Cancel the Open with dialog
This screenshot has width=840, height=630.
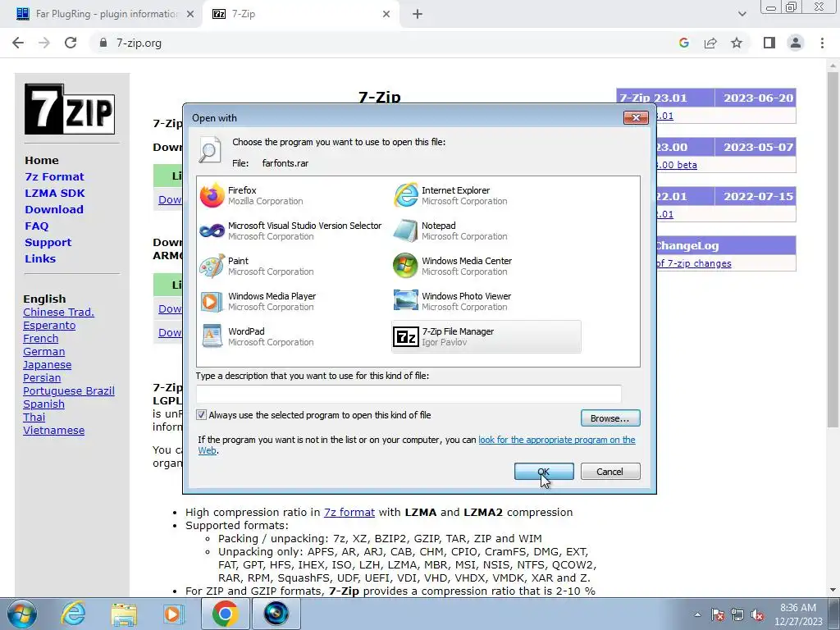click(610, 472)
